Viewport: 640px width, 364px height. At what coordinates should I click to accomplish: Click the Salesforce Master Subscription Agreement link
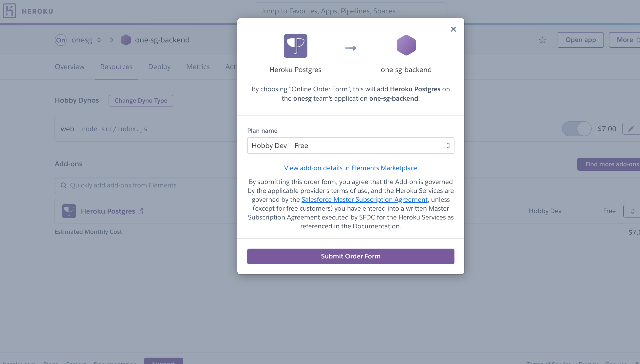click(x=364, y=199)
